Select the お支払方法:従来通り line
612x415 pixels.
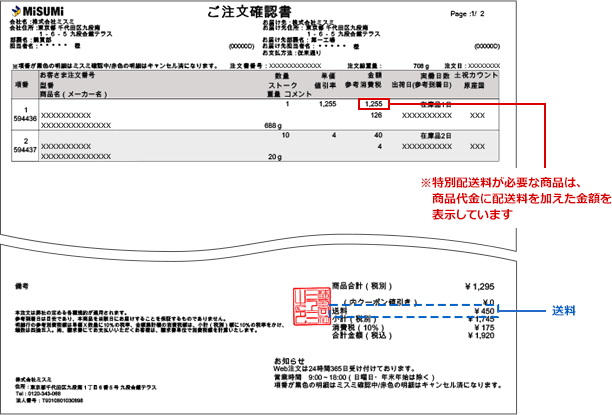click(x=292, y=53)
